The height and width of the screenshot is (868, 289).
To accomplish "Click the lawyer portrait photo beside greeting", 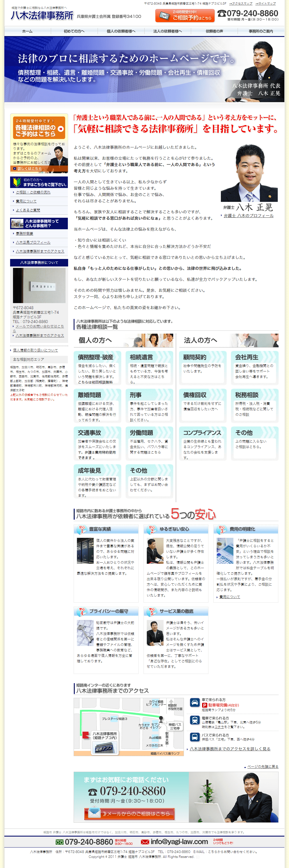I will coord(249,173).
